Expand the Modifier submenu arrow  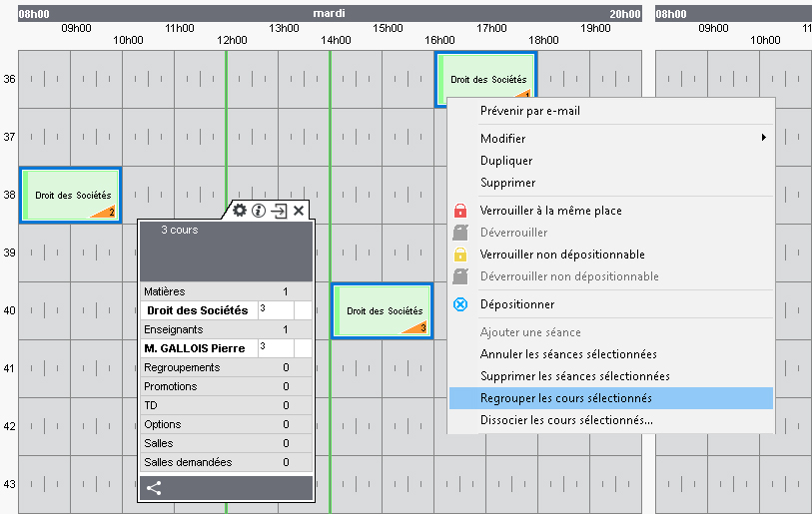click(764, 138)
